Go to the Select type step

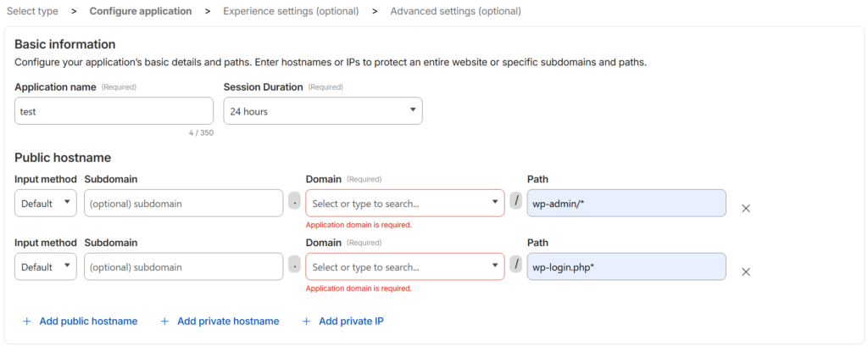(x=32, y=11)
